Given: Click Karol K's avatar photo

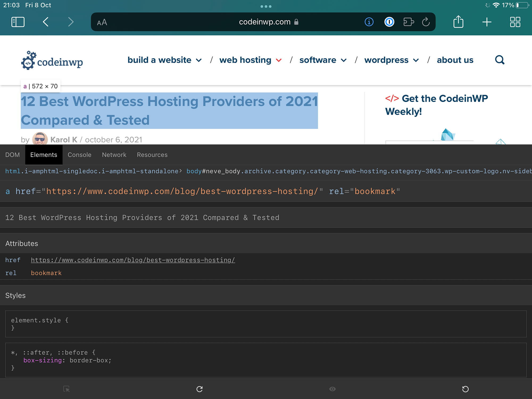Looking at the screenshot, I should point(40,138).
